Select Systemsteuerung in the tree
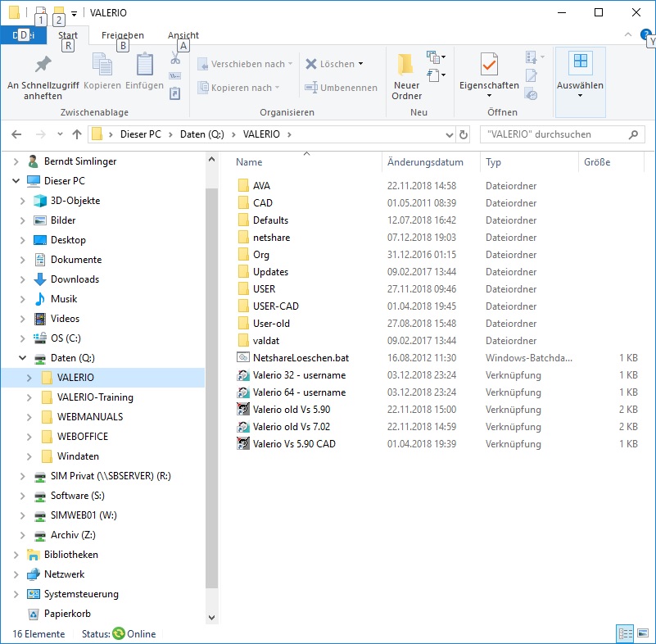Image resolution: width=656 pixels, height=644 pixels. [81, 594]
